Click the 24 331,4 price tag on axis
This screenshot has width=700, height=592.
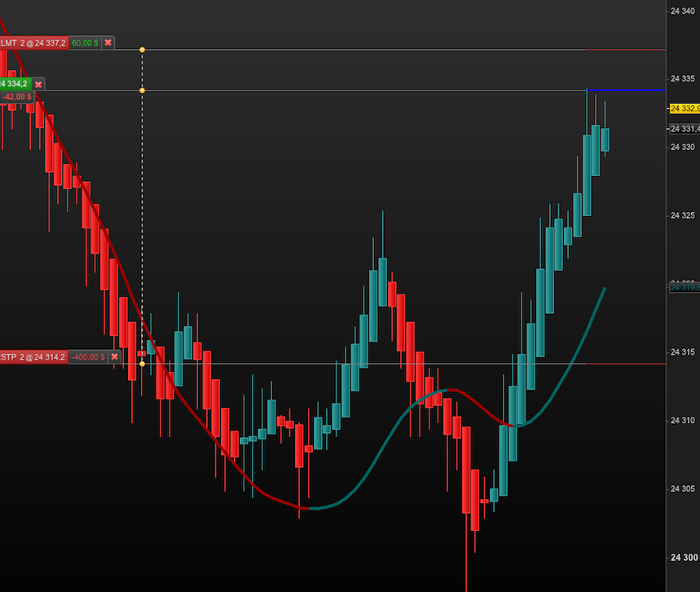pos(685,129)
